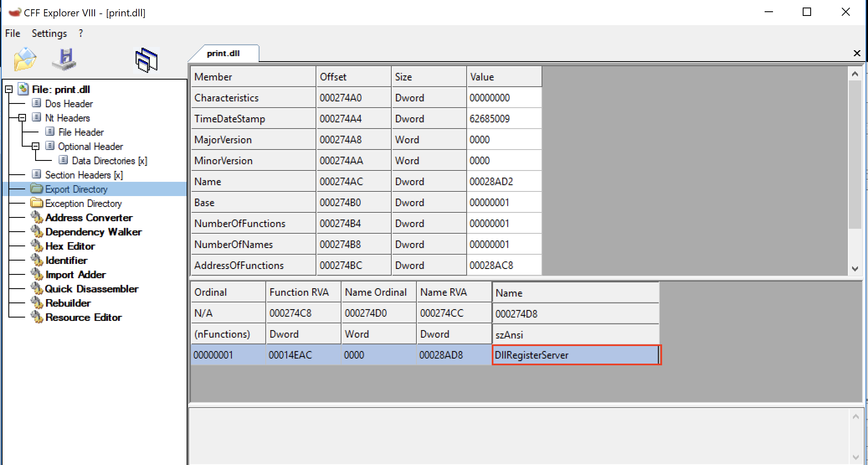Collapse the Nt Headers tree node
The height and width of the screenshot is (465, 868).
tap(22, 118)
